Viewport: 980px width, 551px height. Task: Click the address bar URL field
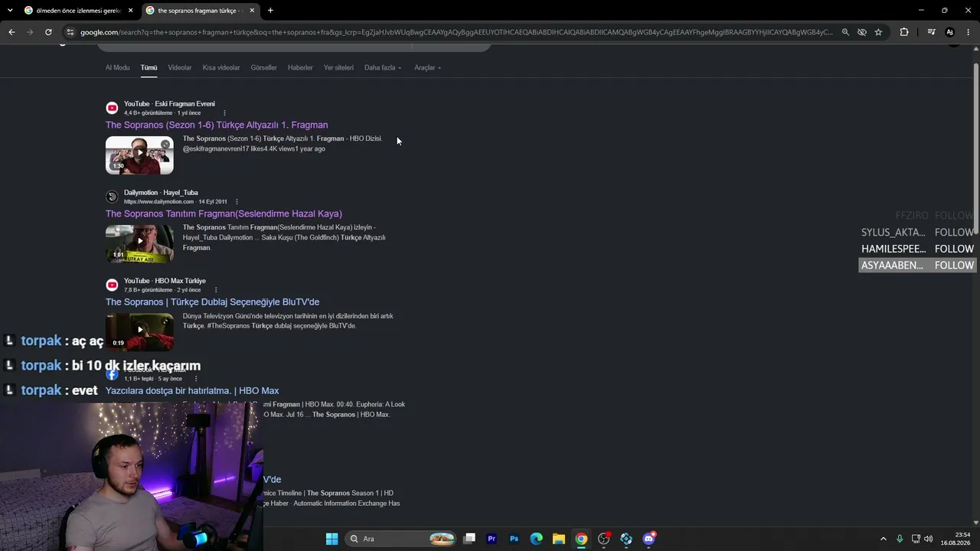(456, 32)
